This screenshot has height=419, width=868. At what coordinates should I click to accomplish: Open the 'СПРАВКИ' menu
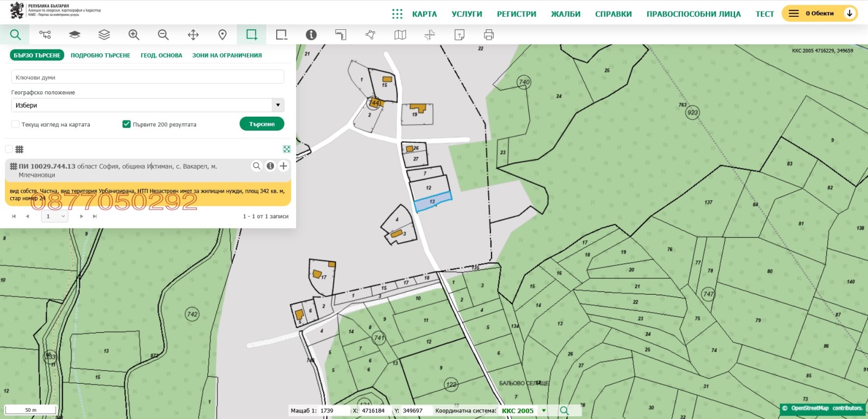point(613,14)
